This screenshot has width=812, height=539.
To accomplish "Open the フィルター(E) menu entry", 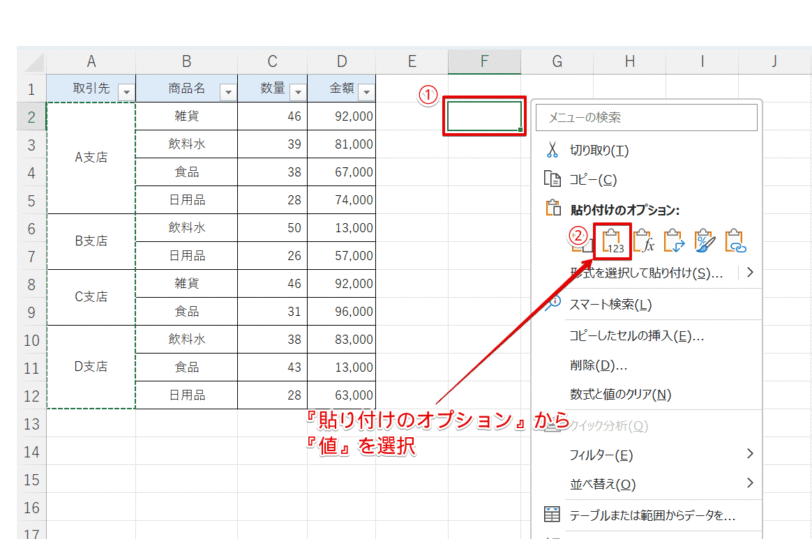I will [601, 456].
